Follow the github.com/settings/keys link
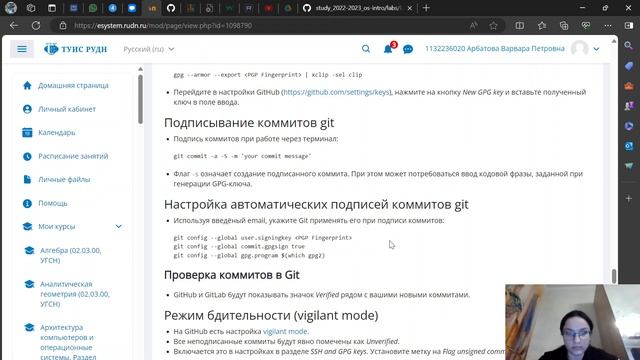The image size is (640, 360). point(336,92)
